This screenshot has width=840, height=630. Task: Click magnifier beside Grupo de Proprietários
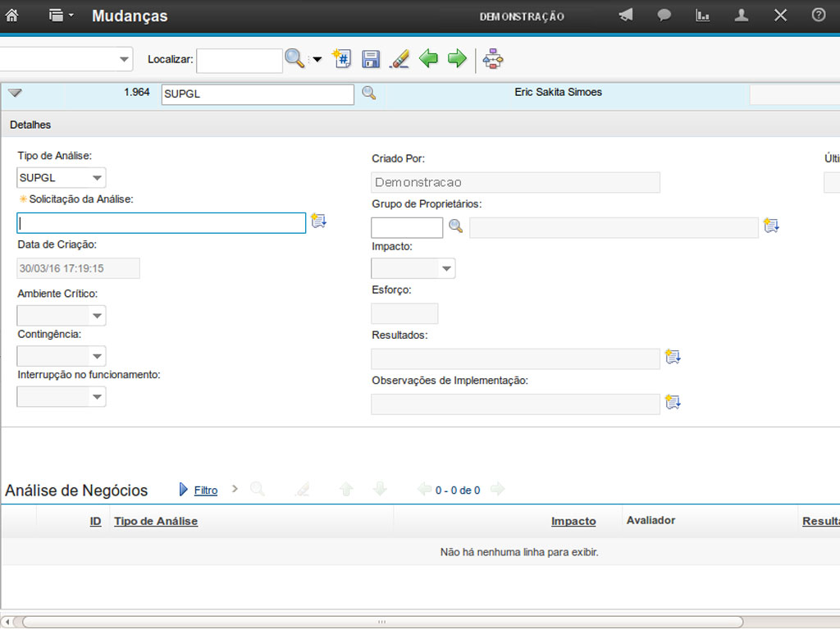pos(455,226)
